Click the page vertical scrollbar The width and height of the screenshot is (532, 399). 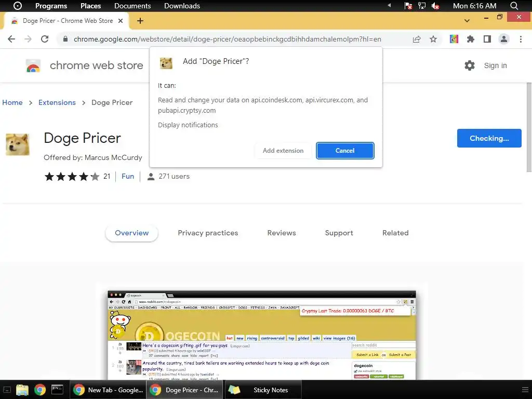pos(529,127)
